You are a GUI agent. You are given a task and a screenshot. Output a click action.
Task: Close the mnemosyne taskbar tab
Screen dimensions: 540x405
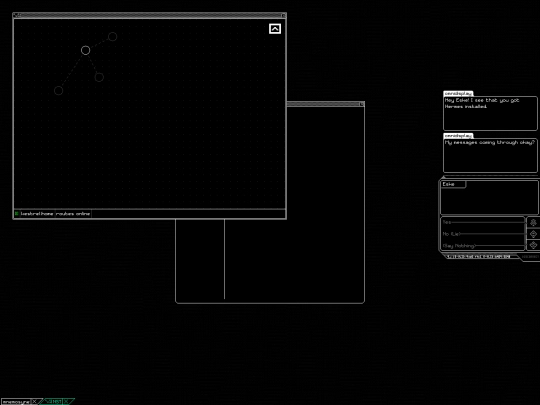point(34,402)
